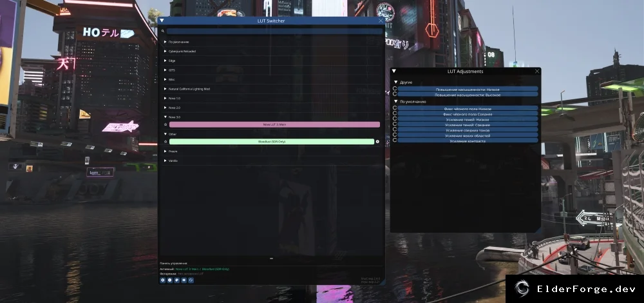Apply Повышение насыщенности: Низкое adjustment

pos(468,89)
